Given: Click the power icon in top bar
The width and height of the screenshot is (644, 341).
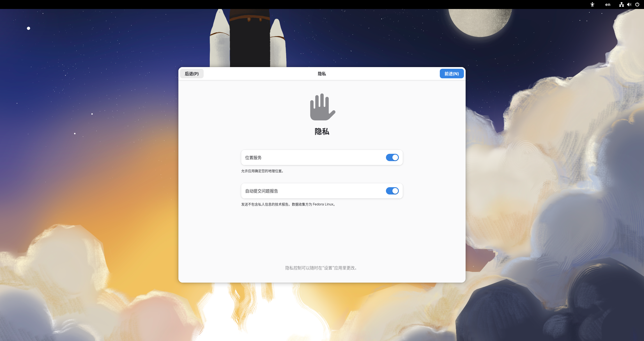Looking at the screenshot, I should 637,4.
